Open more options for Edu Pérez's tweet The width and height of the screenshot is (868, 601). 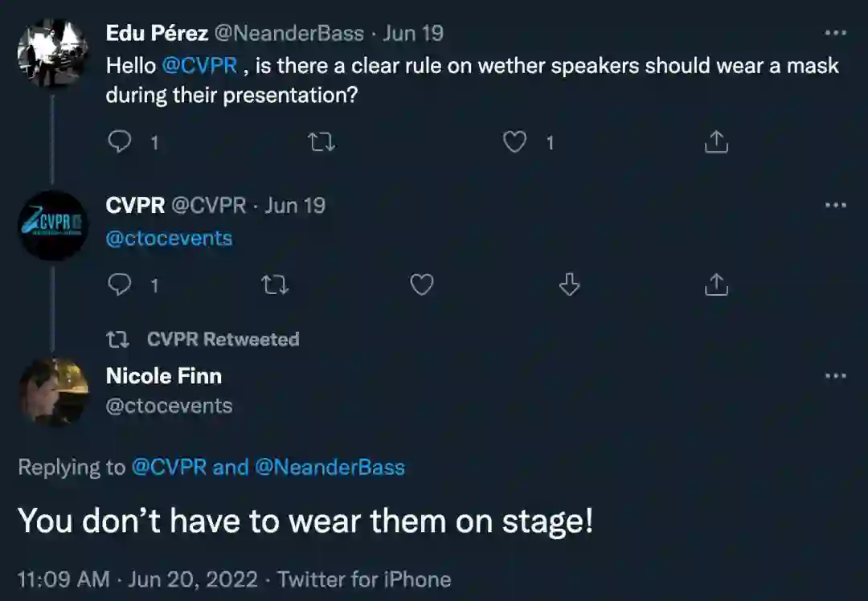click(x=835, y=34)
